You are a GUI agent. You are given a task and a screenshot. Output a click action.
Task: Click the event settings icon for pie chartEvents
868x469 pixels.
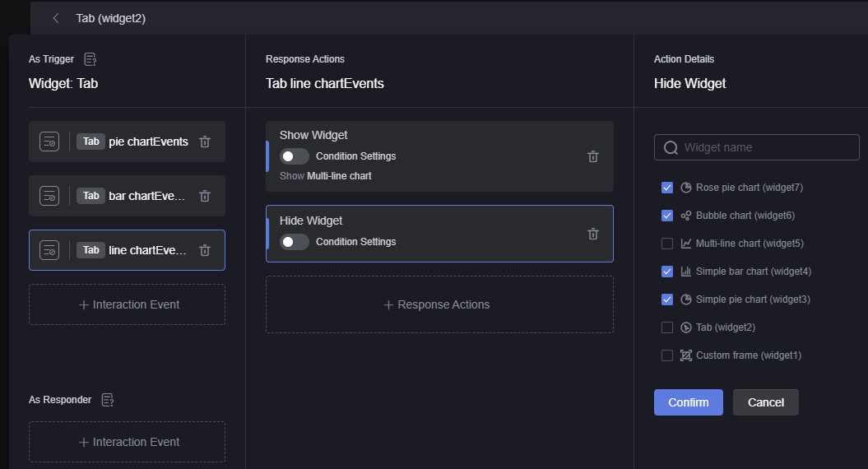click(49, 142)
